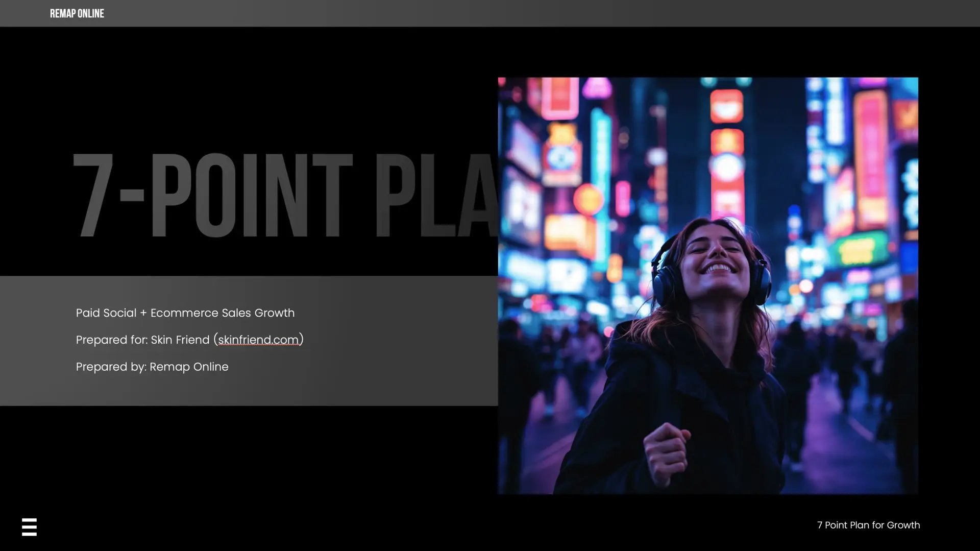
Task: Click the 'Prepared by: Remap Online' line
Action: (152, 367)
